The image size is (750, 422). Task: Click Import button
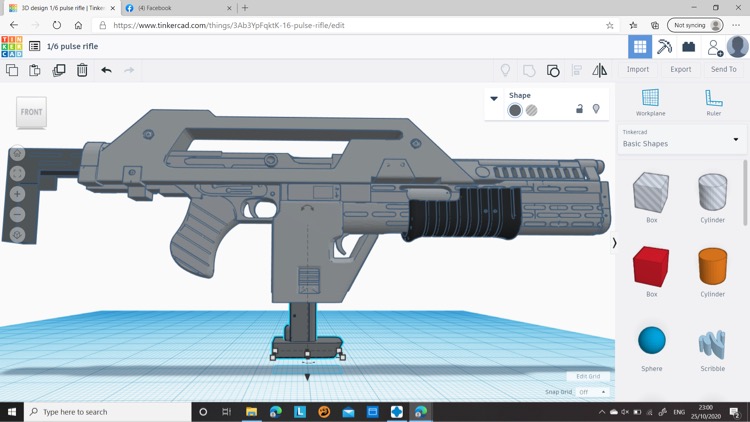coord(638,69)
